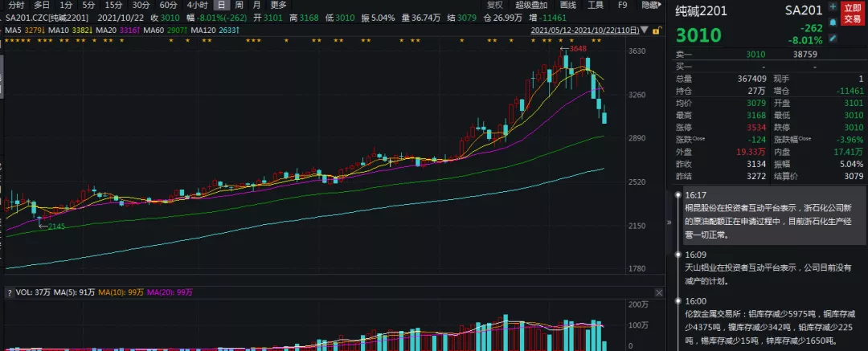The width and height of the screenshot is (868, 351).
Task: Click the MA20 3316 indicator label
Action: 118,31
